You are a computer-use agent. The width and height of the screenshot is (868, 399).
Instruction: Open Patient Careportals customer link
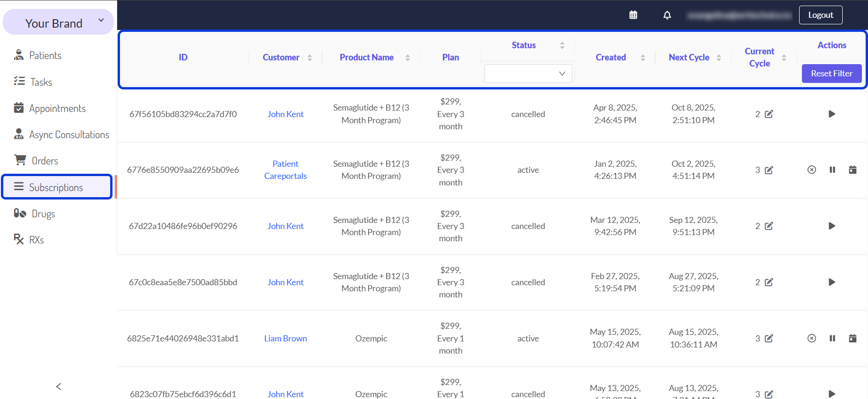pos(285,170)
